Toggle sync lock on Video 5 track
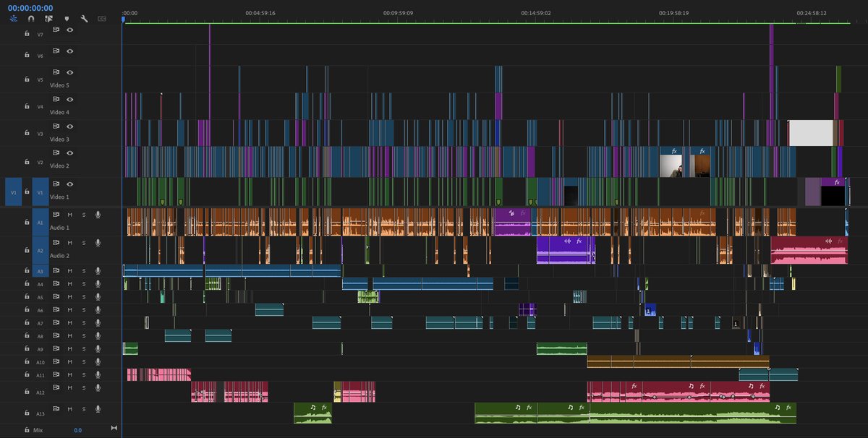The width and height of the screenshot is (868, 438). pos(56,72)
